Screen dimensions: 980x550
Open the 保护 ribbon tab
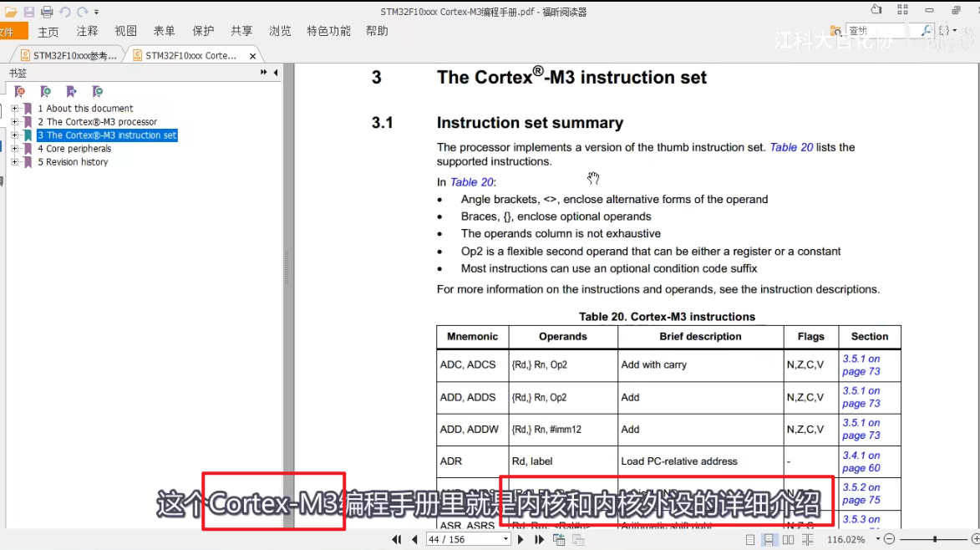click(x=203, y=31)
